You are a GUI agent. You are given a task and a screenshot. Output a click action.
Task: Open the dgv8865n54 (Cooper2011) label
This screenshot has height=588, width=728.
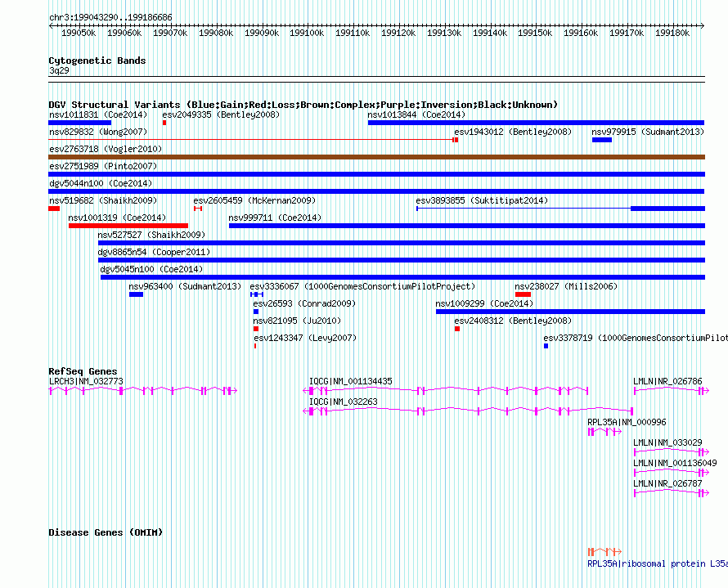(154, 252)
